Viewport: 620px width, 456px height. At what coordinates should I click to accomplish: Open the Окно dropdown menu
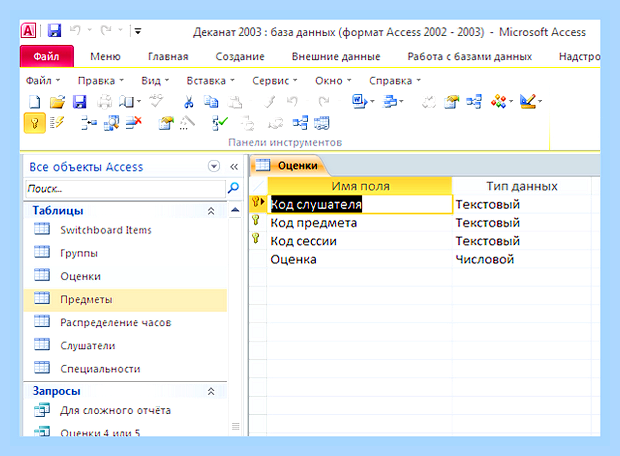click(x=333, y=81)
